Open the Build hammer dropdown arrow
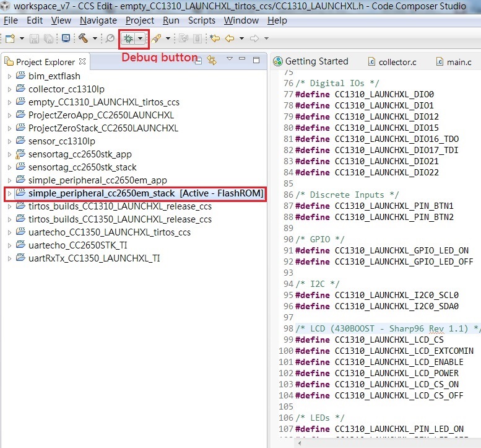The height and width of the screenshot is (448, 481). [x=95, y=38]
